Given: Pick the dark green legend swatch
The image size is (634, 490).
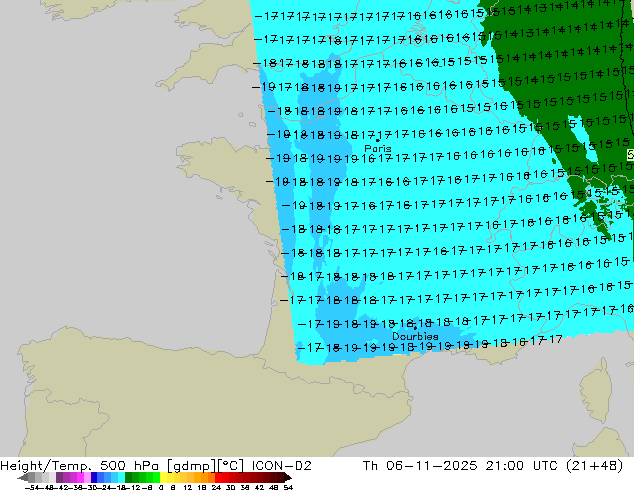Looking at the screenshot, I should pos(128,478).
